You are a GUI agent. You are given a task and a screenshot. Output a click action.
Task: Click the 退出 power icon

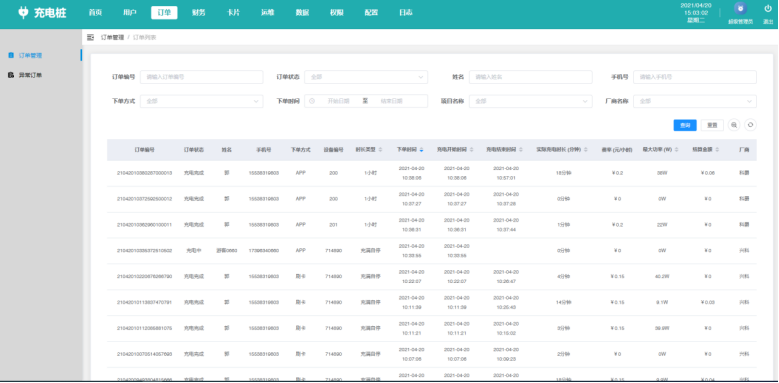768,8
